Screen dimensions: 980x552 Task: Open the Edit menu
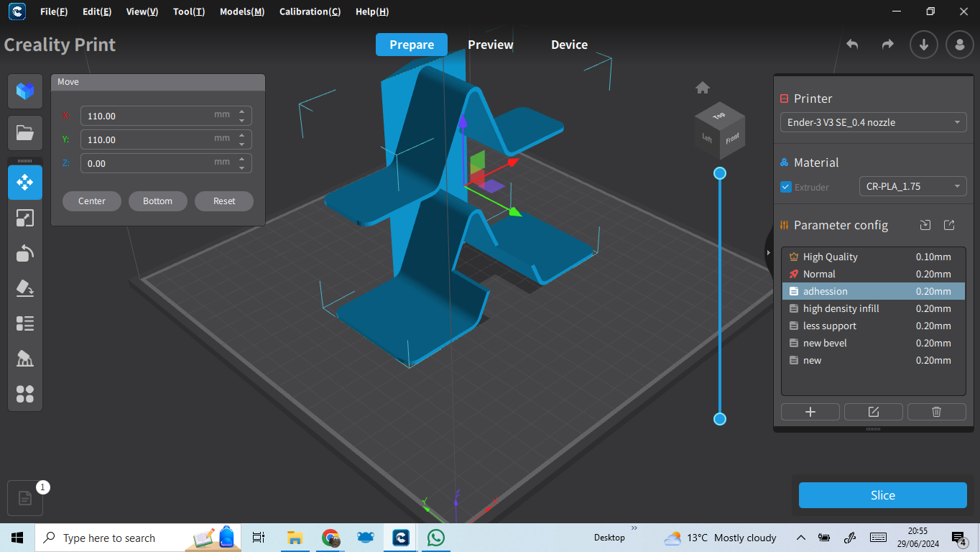click(x=97, y=11)
